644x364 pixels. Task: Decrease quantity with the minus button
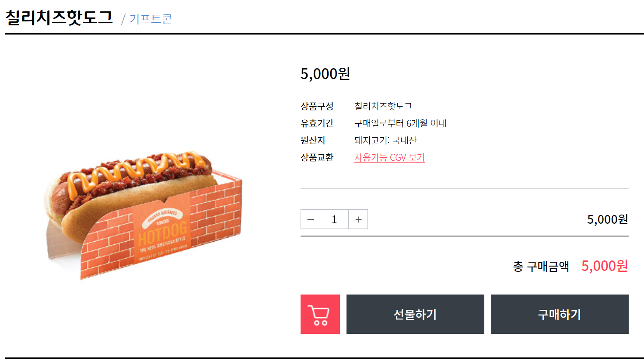(311, 219)
